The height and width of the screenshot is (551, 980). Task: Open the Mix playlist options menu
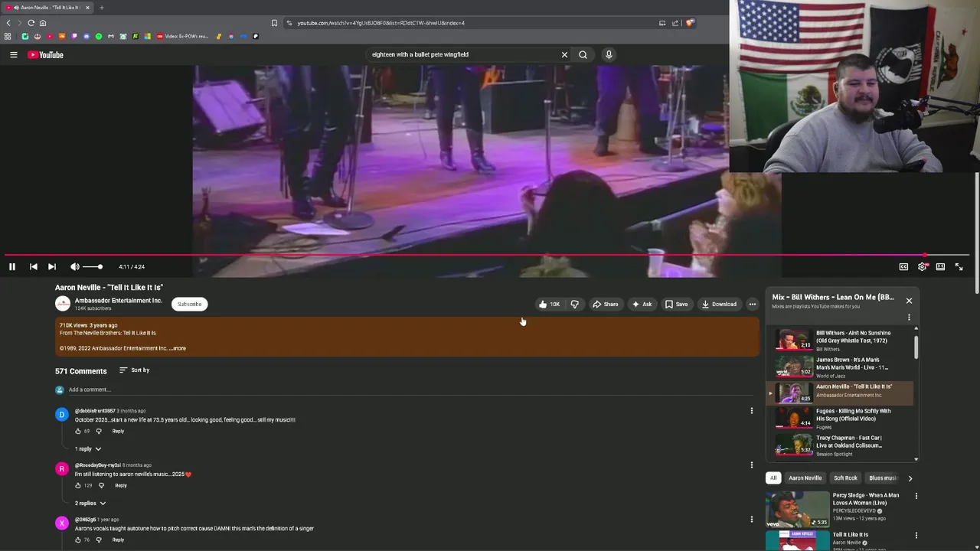(x=909, y=317)
